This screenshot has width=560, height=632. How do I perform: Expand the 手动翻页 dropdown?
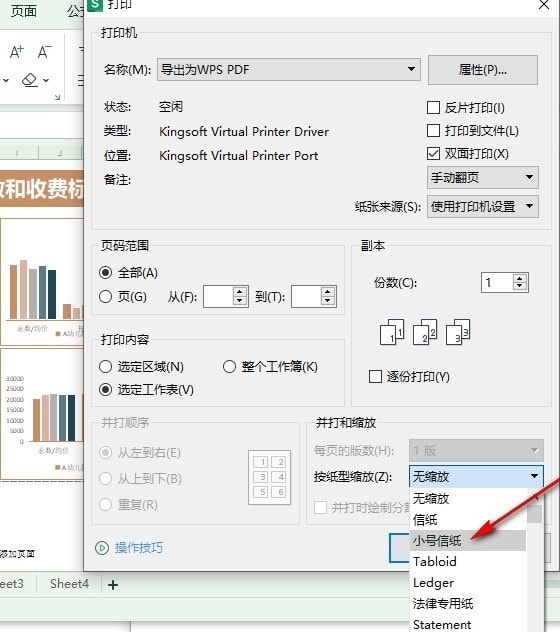pos(483,177)
